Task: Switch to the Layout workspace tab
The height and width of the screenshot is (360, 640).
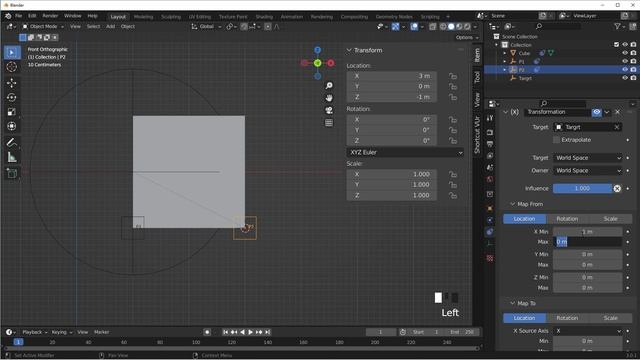Action: 118,17
